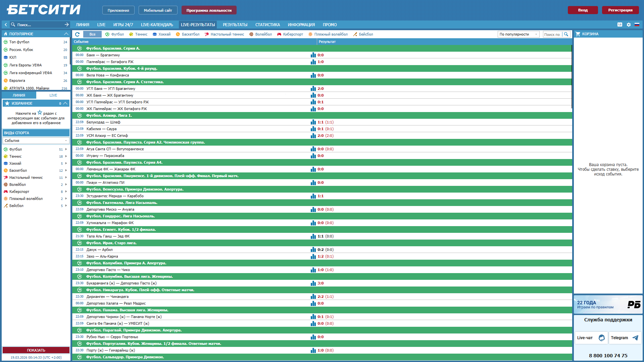Open Telegram support icon
Screen dimensions: 644x362
tap(635, 338)
